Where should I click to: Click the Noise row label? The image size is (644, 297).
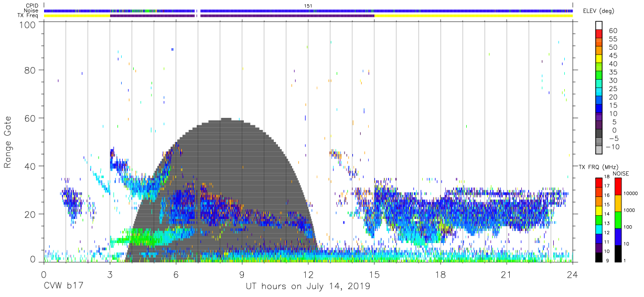point(31,10)
